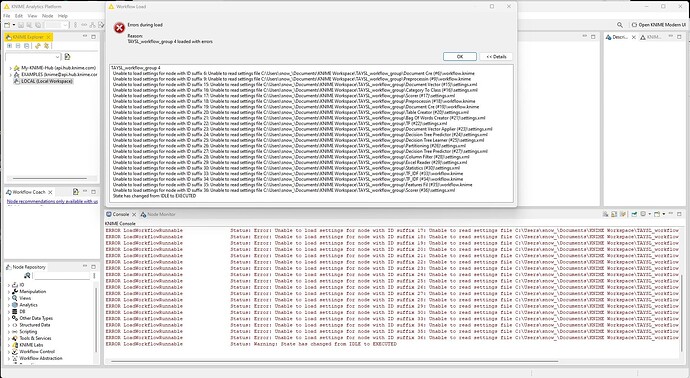Click the fuzzy search icon in Node Repository
690x378 pixels.
pos(27,275)
